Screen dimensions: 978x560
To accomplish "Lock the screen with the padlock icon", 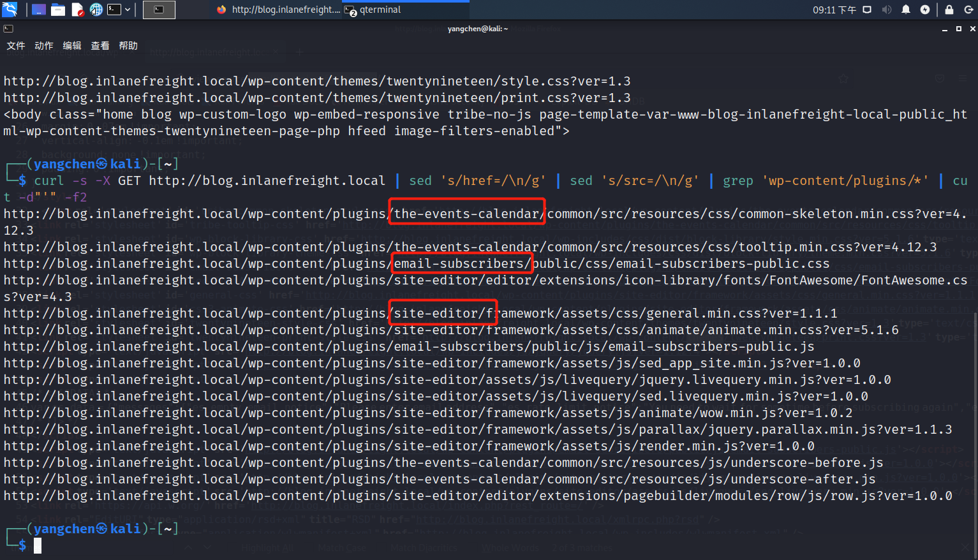I will (949, 10).
